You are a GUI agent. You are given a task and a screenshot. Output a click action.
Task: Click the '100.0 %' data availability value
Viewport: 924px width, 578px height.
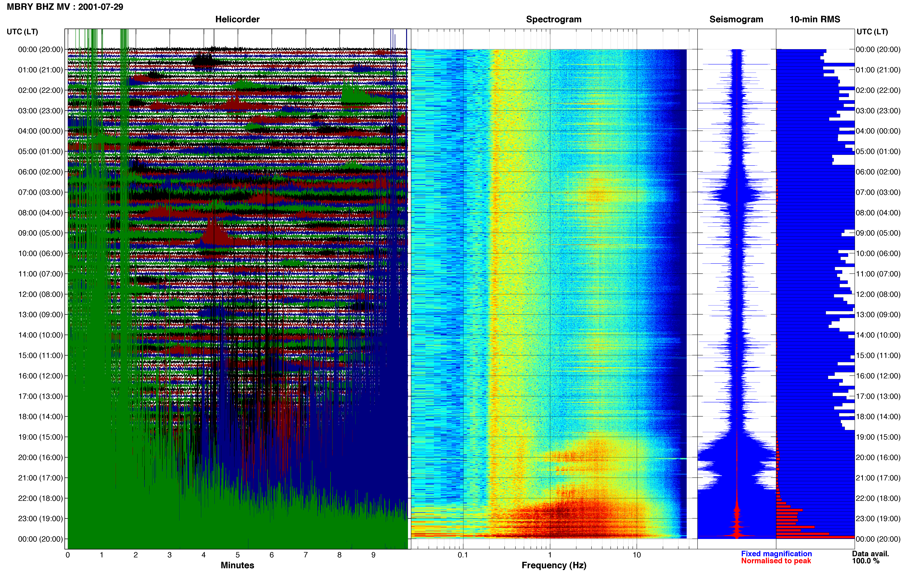tap(865, 561)
